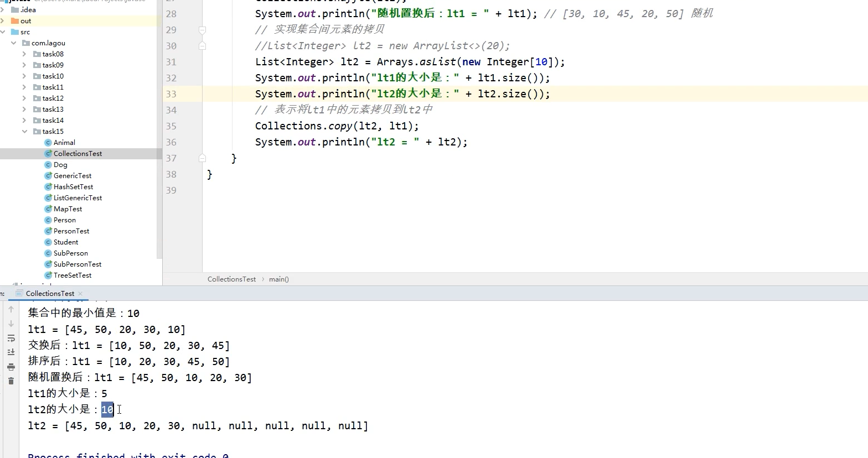This screenshot has width=868, height=458.
Task: Click the highlighted 10 in console output
Action: pos(107,409)
